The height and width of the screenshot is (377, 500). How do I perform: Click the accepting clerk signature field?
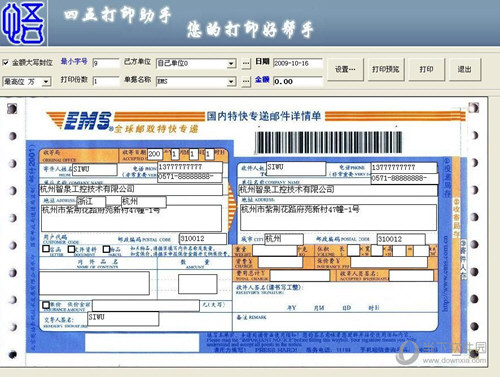(x=411, y=276)
